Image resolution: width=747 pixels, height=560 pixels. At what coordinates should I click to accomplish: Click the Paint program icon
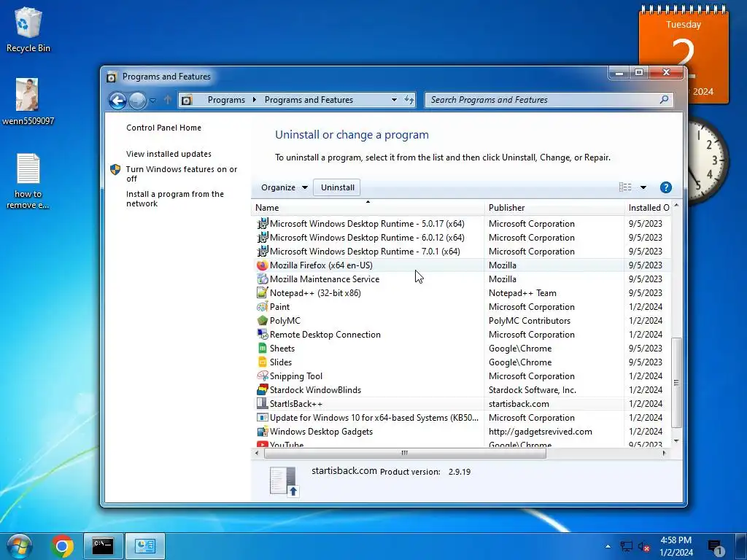click(262, 307)
